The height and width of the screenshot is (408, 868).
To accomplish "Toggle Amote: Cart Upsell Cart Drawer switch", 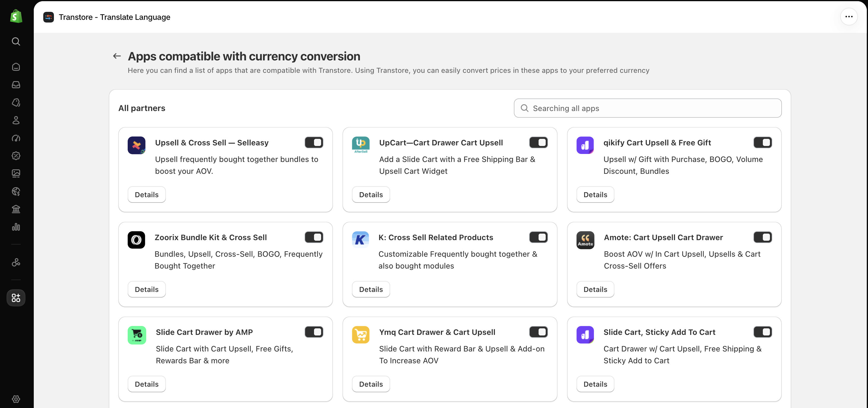I will tap(763, 237).
